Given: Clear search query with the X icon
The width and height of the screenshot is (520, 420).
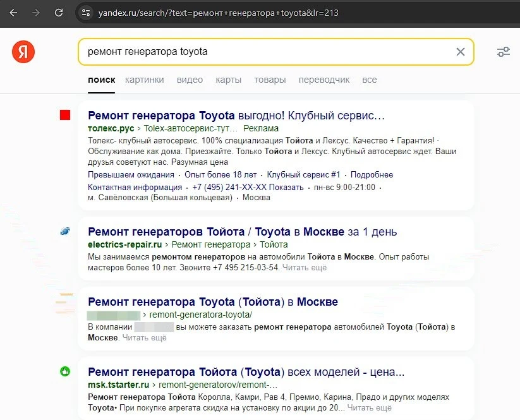Looking at the screenshot, I should tap(461, 52).
